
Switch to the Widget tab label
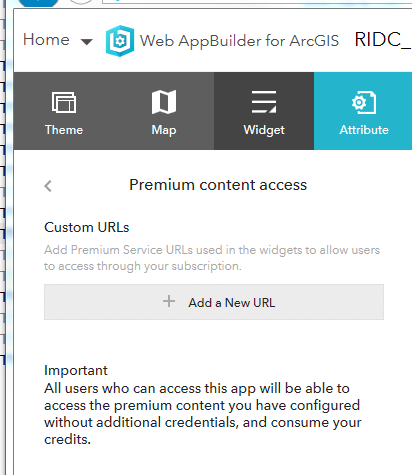click(264, 130)
